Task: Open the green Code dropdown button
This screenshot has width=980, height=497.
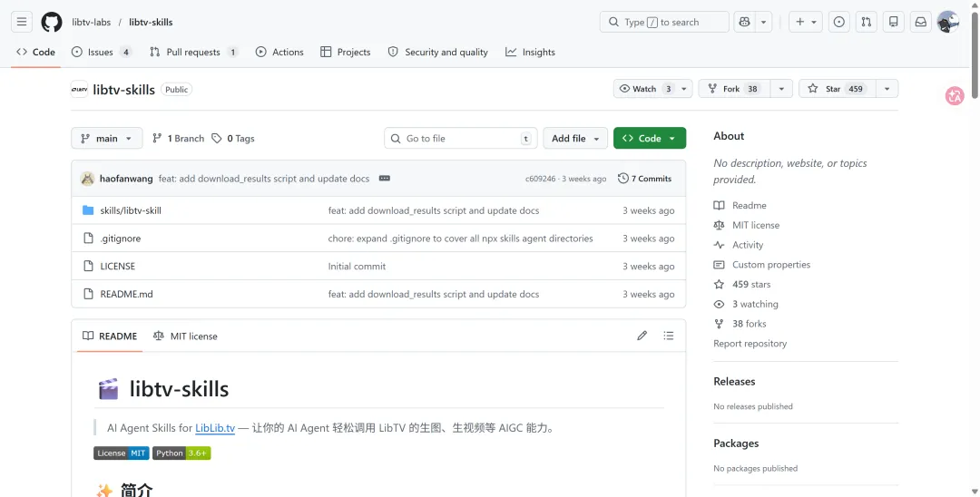Action: (650, 138)
